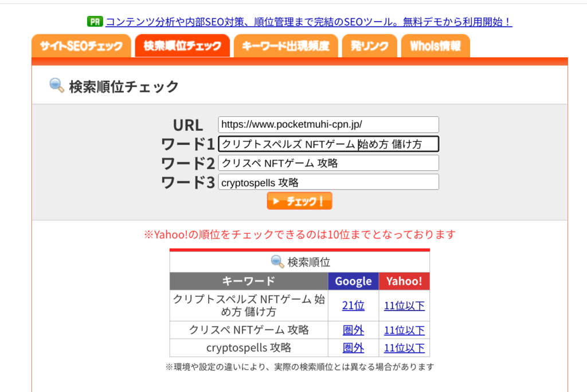Click the magnifier icon beside 検索順位チェック heading

tap(57, 85)
